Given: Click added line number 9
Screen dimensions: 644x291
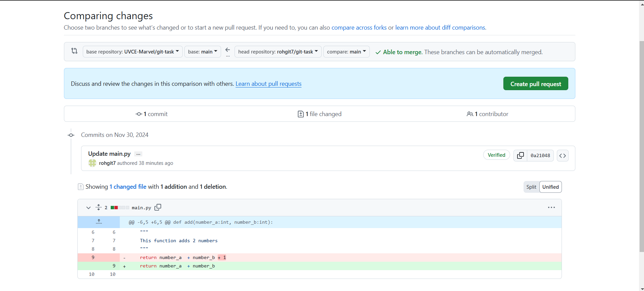Looking at the screenshot, I should (114, 266).
